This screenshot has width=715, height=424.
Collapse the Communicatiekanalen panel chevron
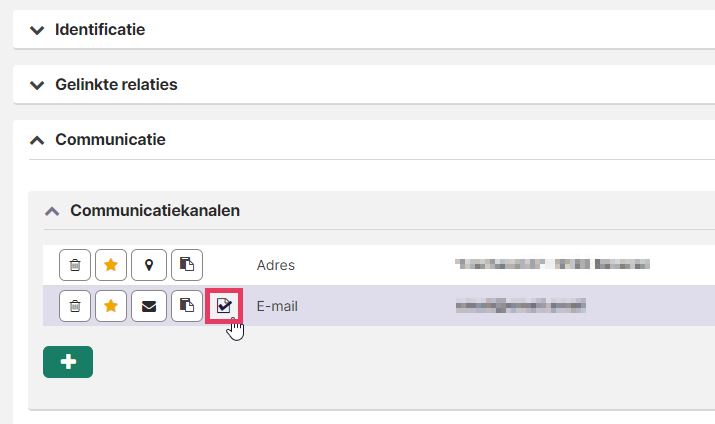pos(52,211)
